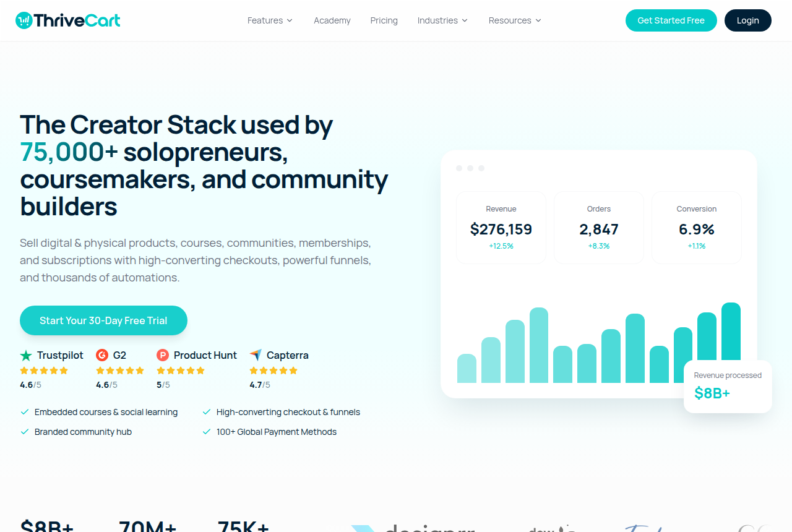Click the shortest leftmost chart bar

pyautogui.click(x=467, y=369)
